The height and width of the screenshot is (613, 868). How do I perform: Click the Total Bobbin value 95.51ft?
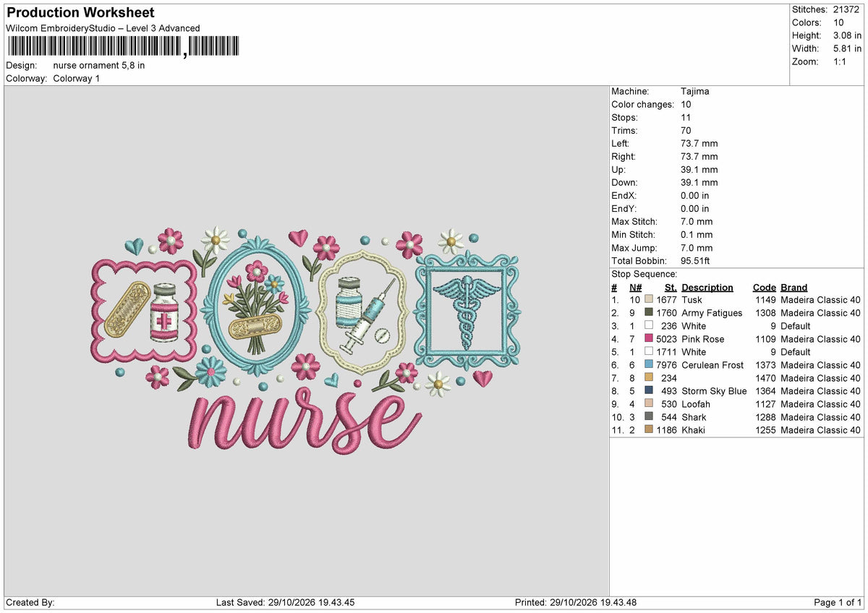[x=699, y=260]
